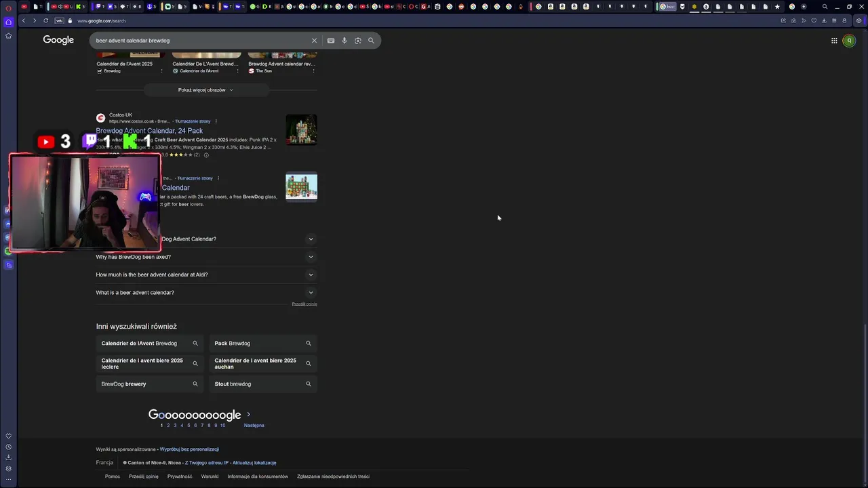Open sidebar settings gear icon

[x=9, y=468]
